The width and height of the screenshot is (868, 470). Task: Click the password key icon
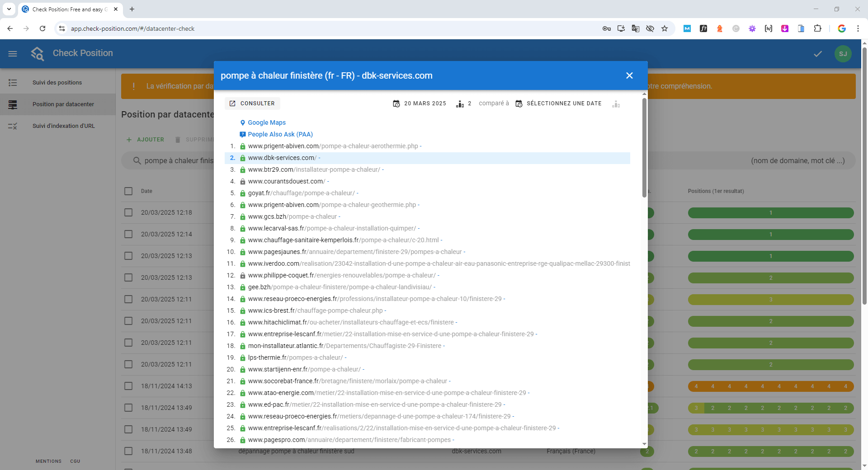click(x=607, y=28)
